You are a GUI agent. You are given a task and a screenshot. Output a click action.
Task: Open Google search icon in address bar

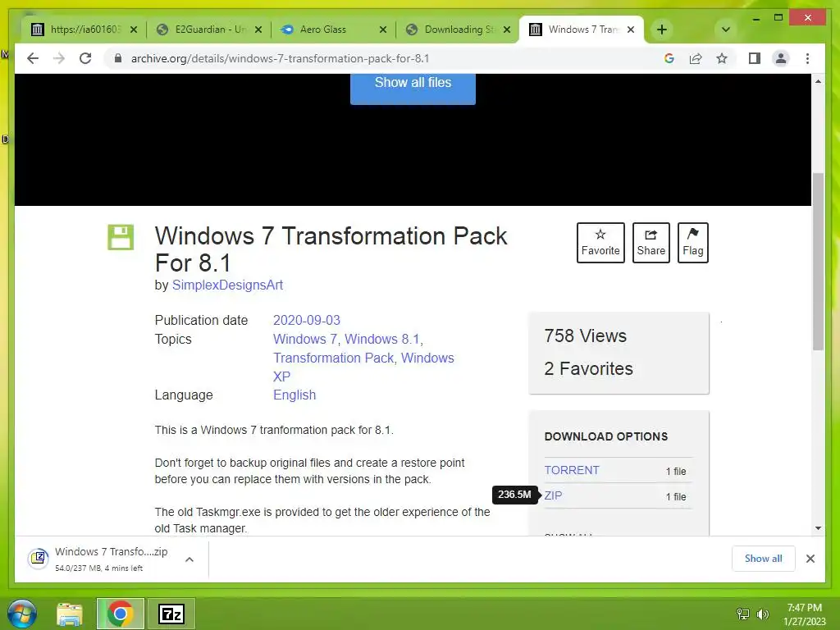(x=669, y=58)
